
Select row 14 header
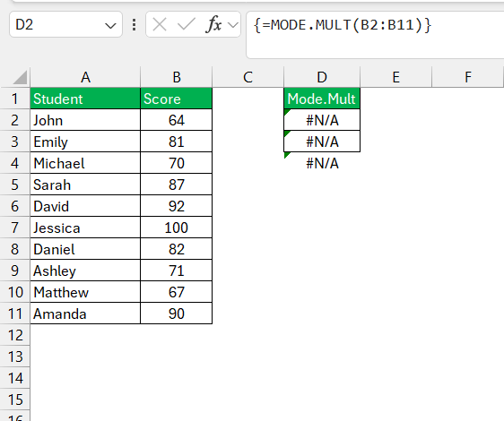tap(14, 378)
